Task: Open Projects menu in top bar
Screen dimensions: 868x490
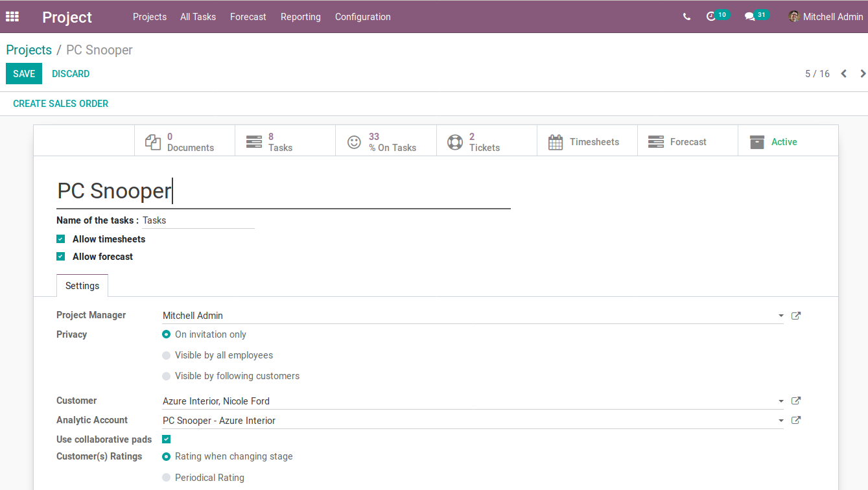Action: 150,17
